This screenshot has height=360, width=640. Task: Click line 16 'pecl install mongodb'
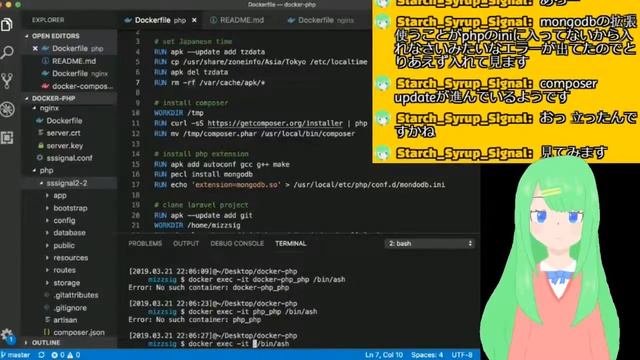(x=203, y=174)
